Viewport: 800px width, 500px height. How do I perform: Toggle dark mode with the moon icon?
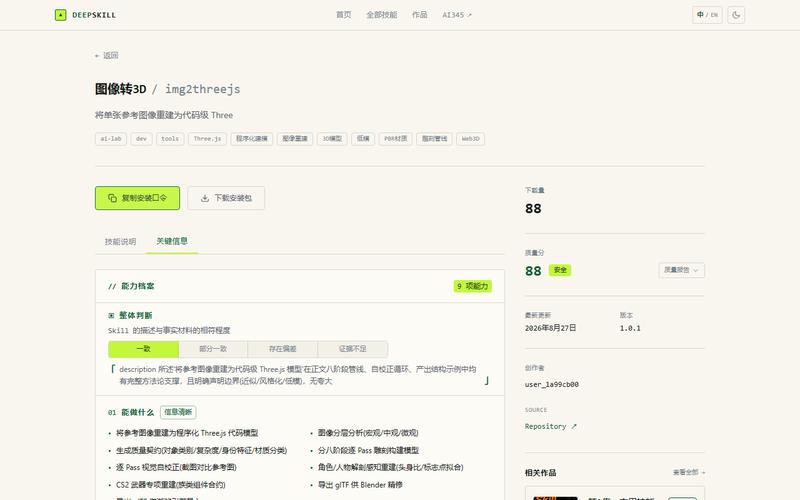(x=736, y=15)
